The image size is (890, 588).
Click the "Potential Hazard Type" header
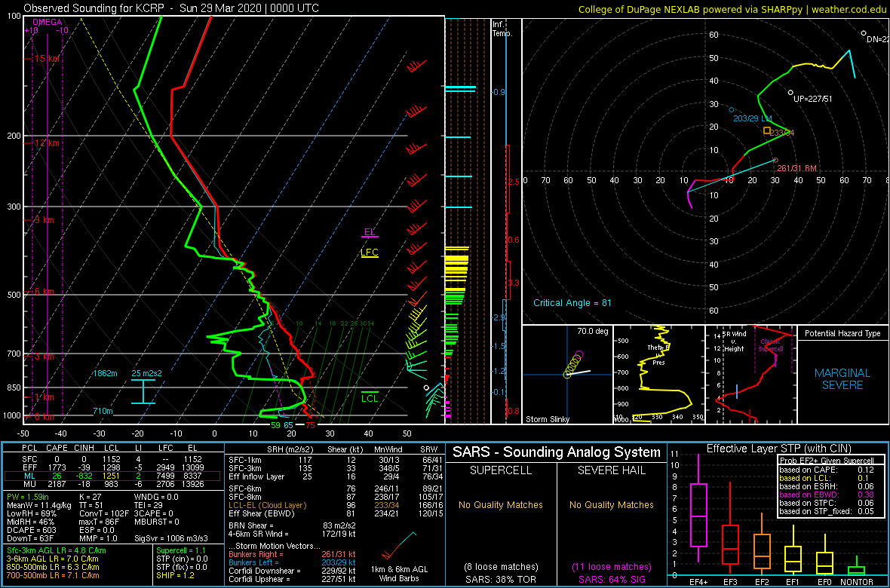pyautogui.click(x=843, y=334)
